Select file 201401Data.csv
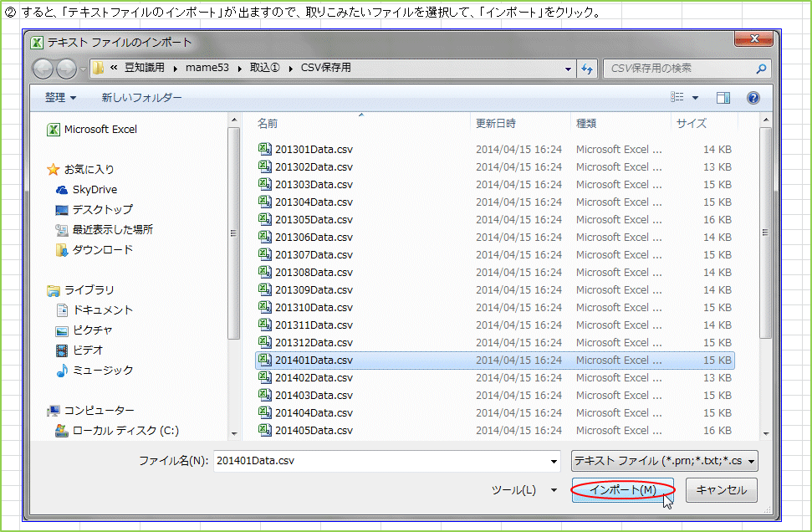812x532 pixels. click(495, 360)
